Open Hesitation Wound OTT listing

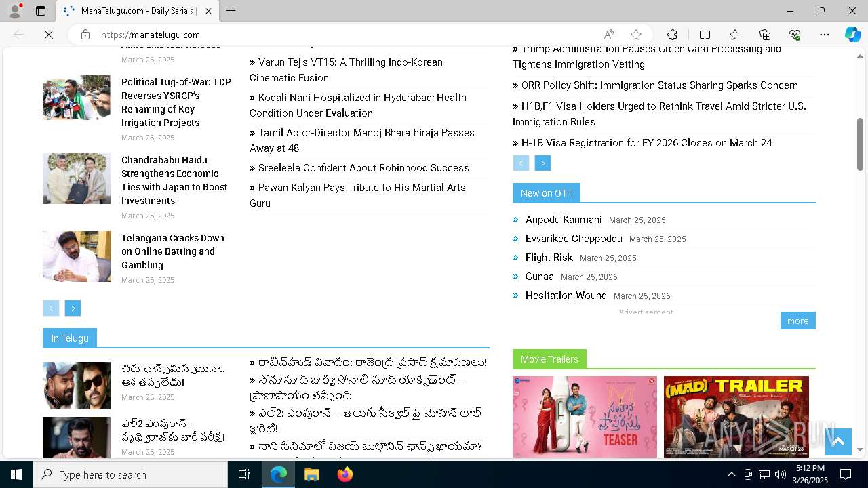566,296
